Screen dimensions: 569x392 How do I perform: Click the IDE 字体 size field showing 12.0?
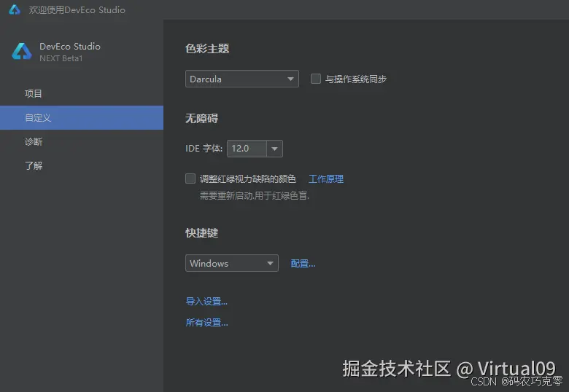[247, 149]
